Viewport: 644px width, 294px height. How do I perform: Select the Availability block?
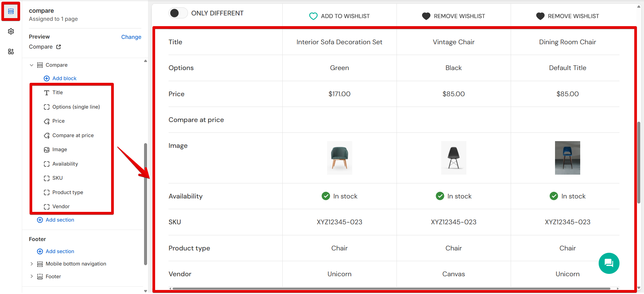pos(65,164)
